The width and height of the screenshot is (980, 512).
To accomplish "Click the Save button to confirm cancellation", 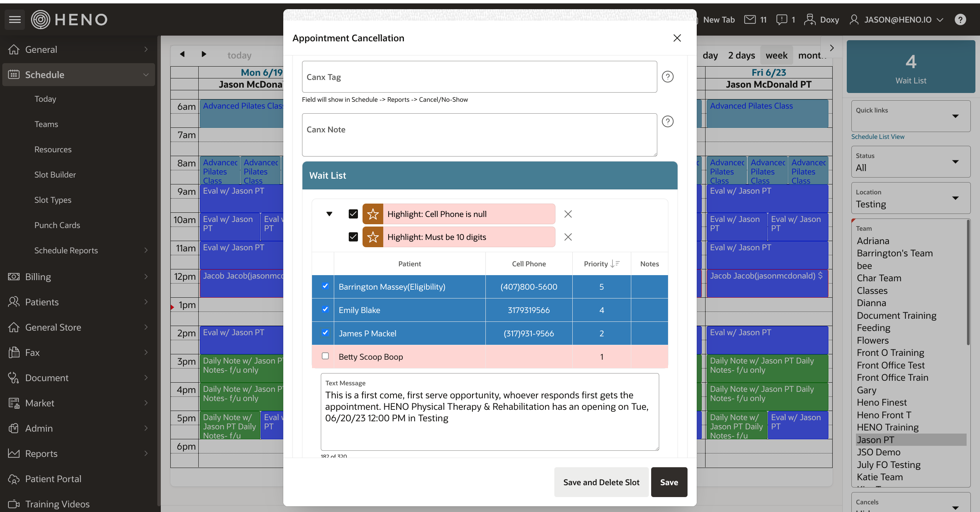I will [x=669, y=481].
